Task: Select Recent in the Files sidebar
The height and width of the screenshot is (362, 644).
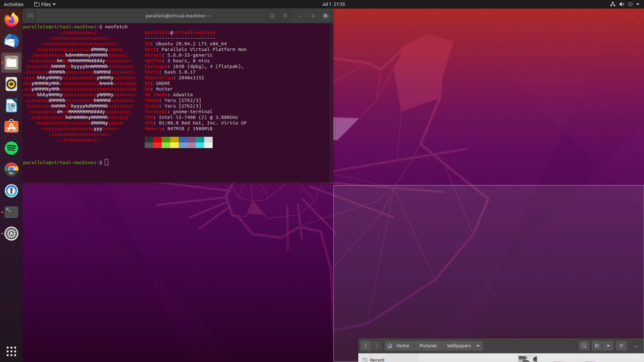Action: coord(376,359)
